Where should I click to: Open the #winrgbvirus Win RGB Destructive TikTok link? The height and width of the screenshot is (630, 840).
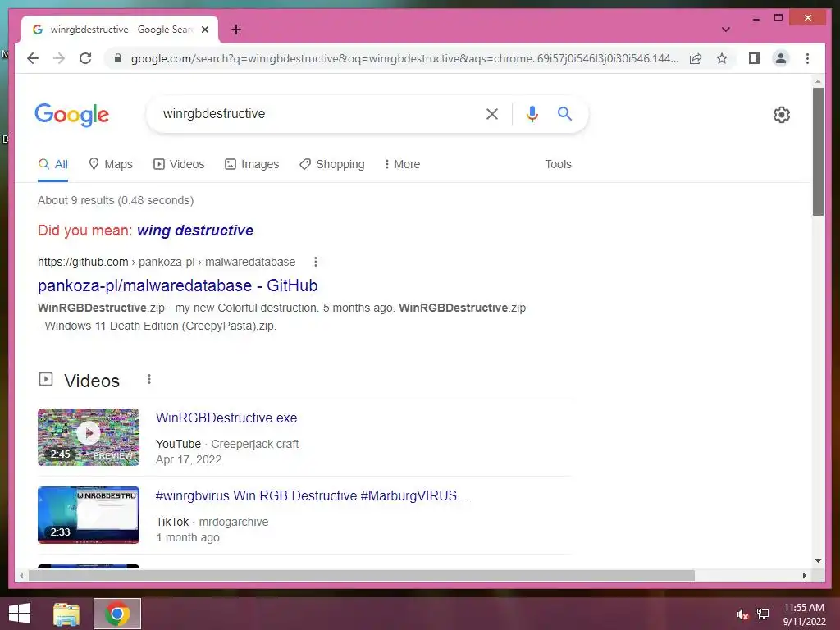click(313, 496)
